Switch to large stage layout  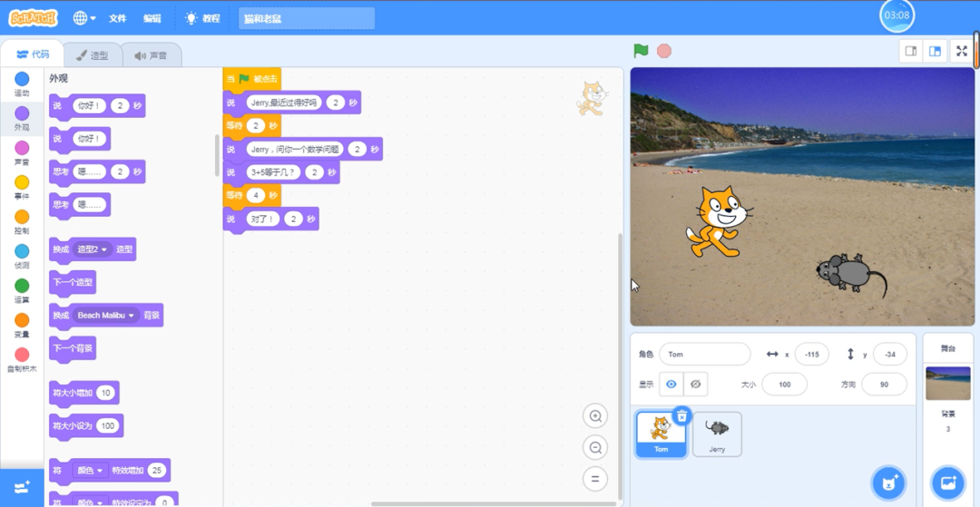(x=935, y=51)
